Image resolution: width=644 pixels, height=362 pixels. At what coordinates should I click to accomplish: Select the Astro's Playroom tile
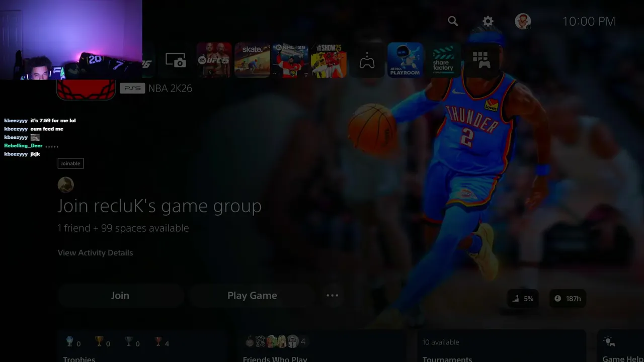pos(405,60)
